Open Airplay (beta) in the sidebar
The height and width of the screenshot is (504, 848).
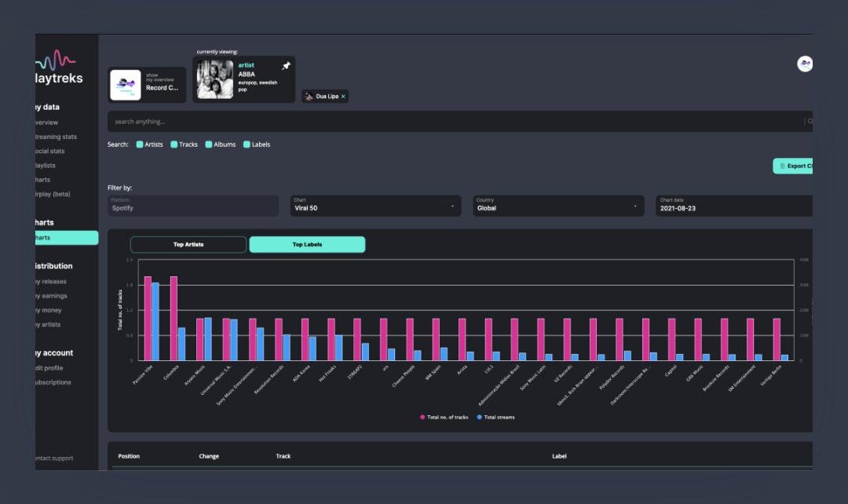pos(53,194)
